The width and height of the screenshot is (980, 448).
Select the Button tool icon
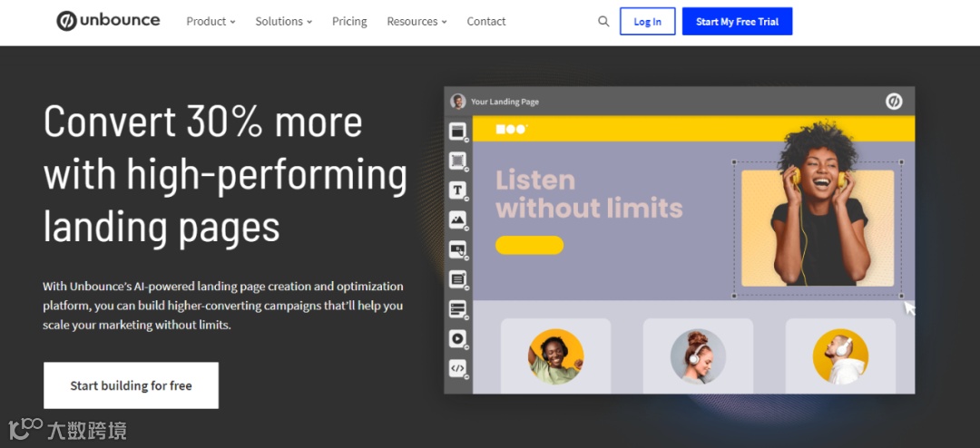(458, 250)
